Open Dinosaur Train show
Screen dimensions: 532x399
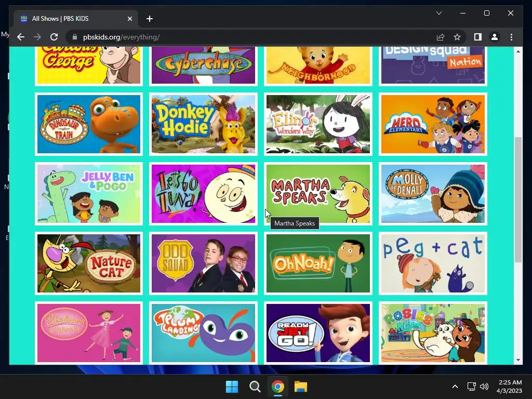[88, 124]
